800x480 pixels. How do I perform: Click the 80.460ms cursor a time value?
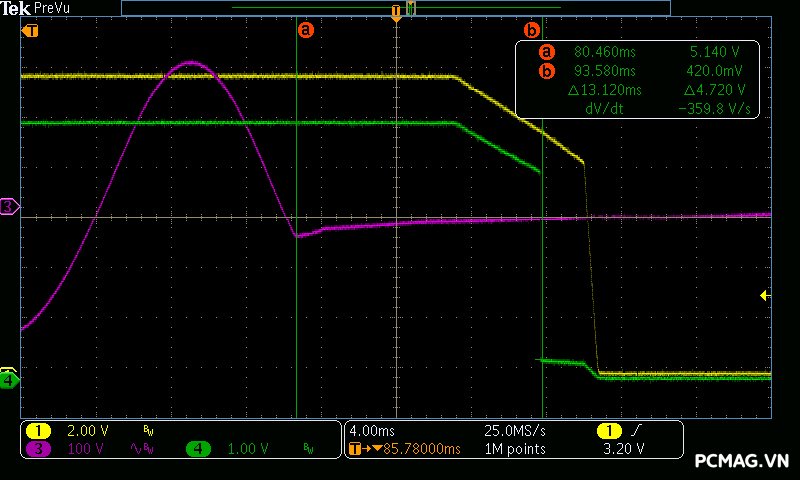tap(605, 52)
